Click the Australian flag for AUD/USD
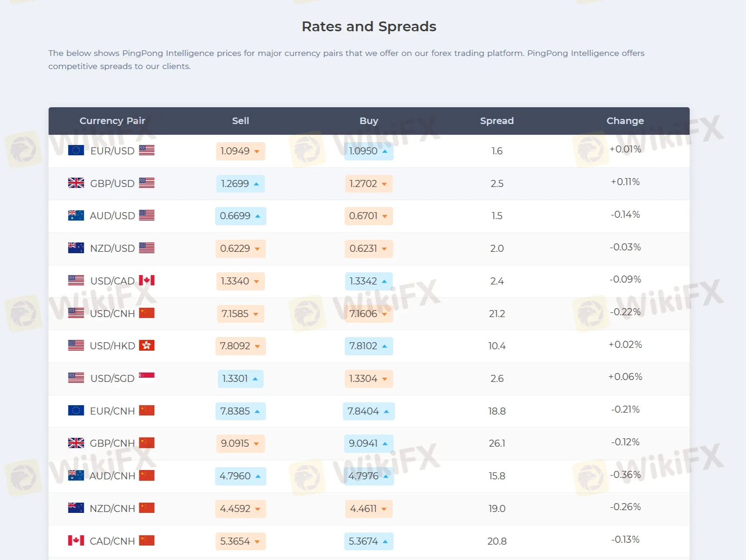 point(76,215)
